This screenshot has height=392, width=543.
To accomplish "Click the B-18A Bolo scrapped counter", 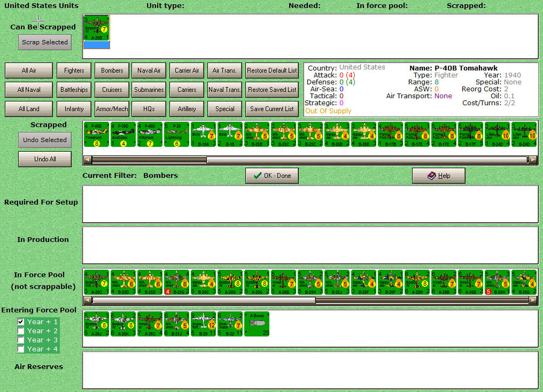I will tap(203, 134).
